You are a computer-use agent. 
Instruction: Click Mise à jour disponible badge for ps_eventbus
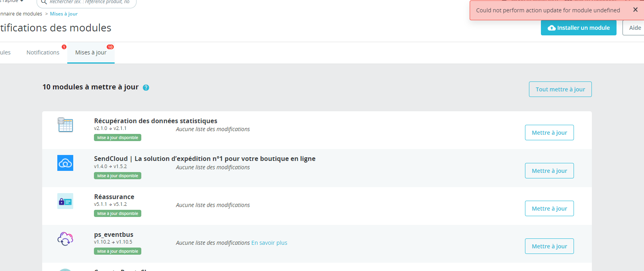click(118, 251)
